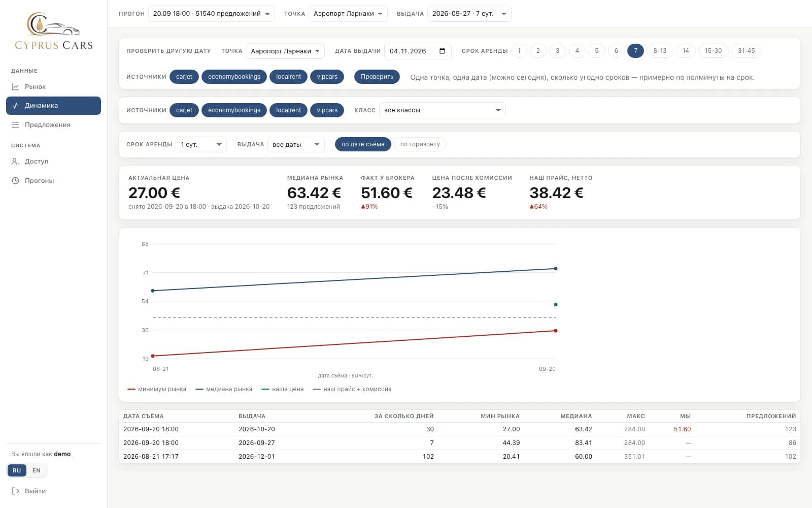Image resolution: width=812 pixels, height=508 pixels.
Task: Click the pulse icon next to Динамика
Action: click(x=16, y=106)
